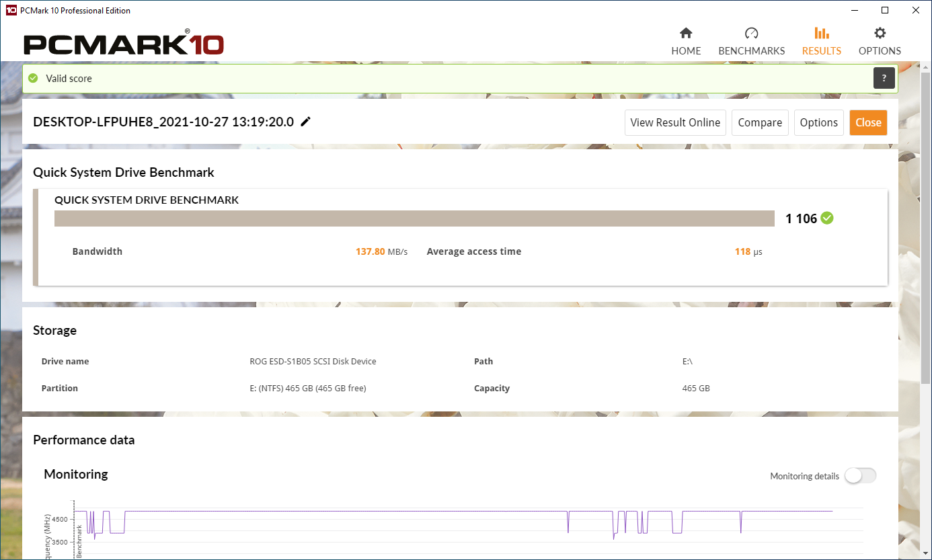Click the Average access time value 118 μs
The width and height of the screenshot is (932, 560).
748,251
